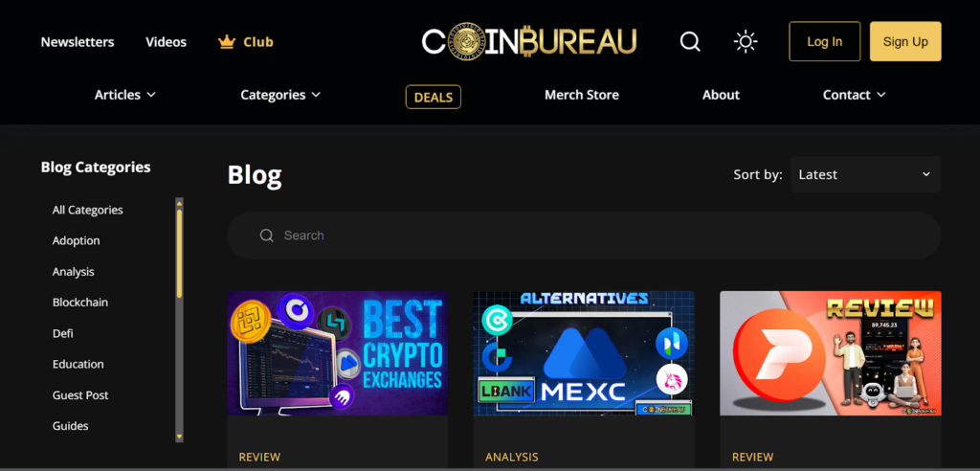Expand the Categories dropdown menu
This screenshot has width=980, height=471.
point(280,95)
